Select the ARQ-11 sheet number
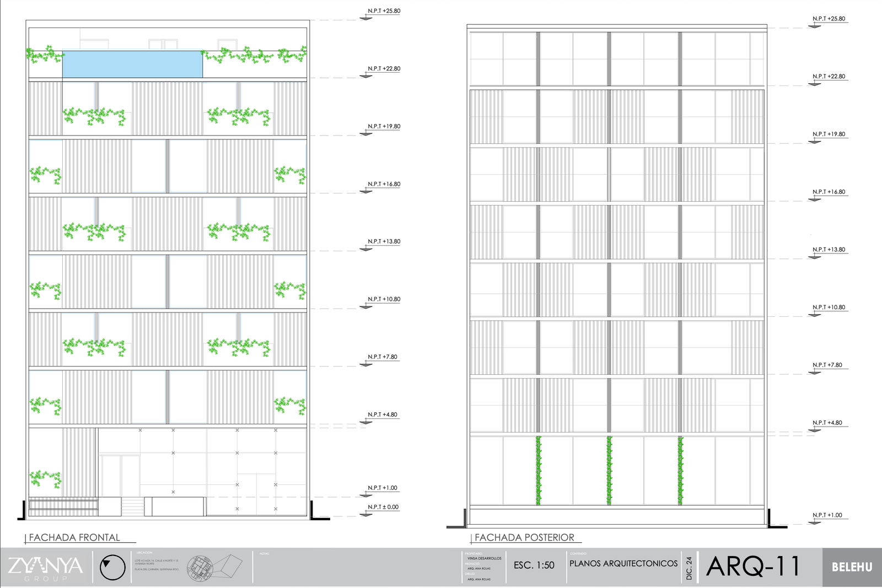 [x=753, y=567]
